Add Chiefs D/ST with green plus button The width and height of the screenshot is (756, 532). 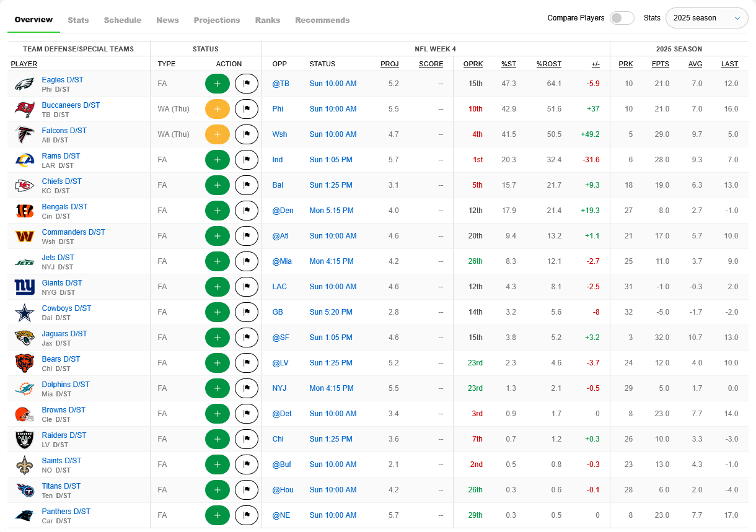(x=218, y=185)
